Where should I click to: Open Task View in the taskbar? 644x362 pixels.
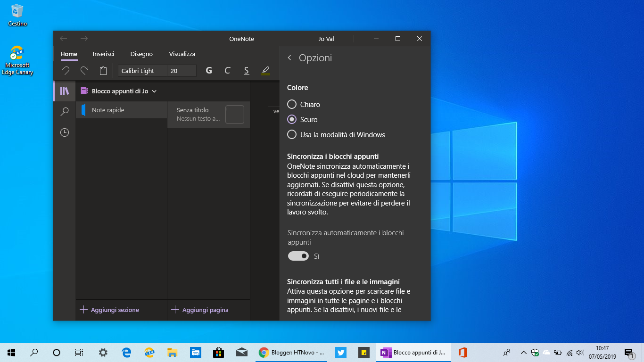(79, 353)
